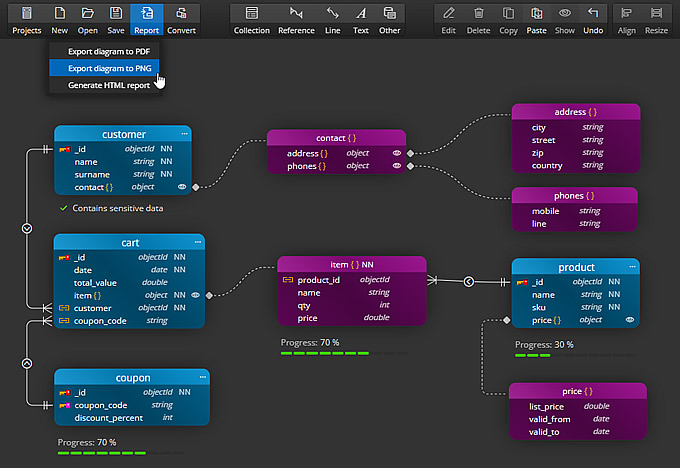Screen dimensions: 680x468
Task: Click left-chevron circle on item-product relation
Action: pyautogui.click(x=469, y=282)
